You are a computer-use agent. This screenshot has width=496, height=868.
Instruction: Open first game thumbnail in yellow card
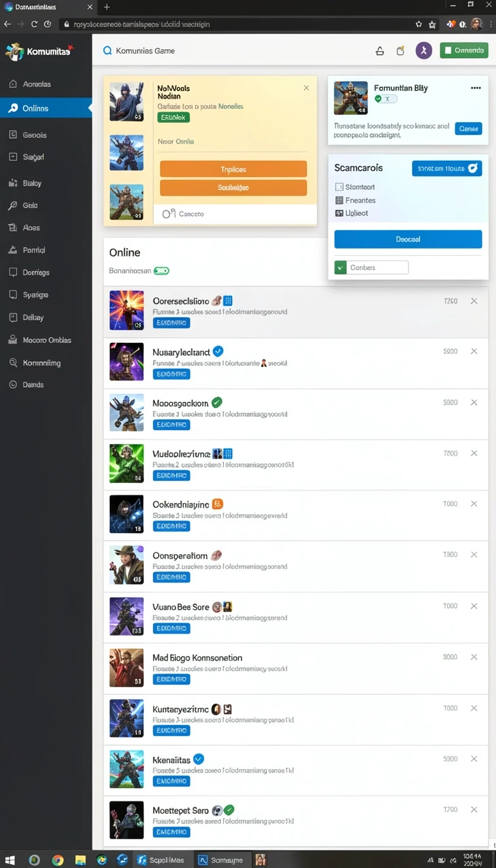click(126, 102)
